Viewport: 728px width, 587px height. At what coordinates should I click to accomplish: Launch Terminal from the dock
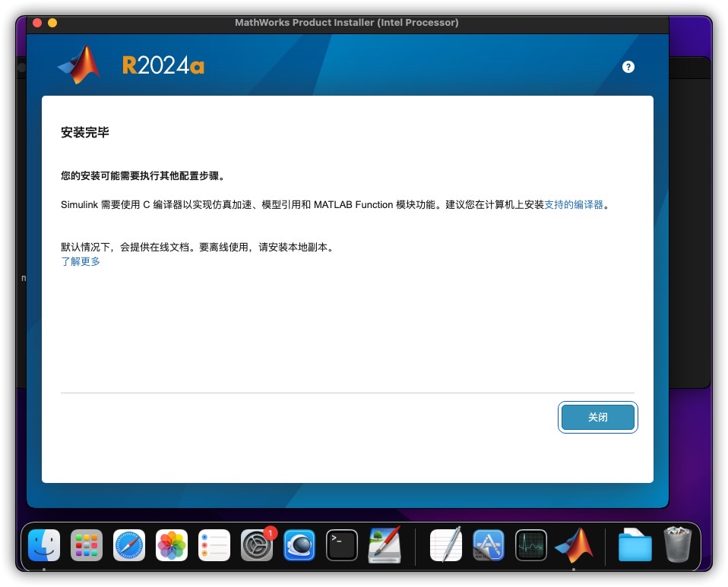pos(342,545)
